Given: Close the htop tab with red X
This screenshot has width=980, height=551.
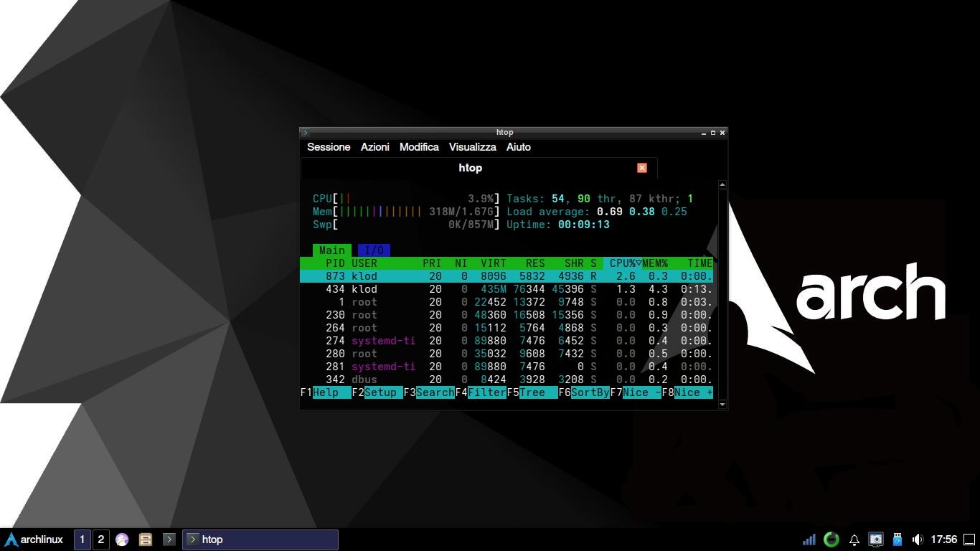Looking at the screenshot, I should coord(642,168).
